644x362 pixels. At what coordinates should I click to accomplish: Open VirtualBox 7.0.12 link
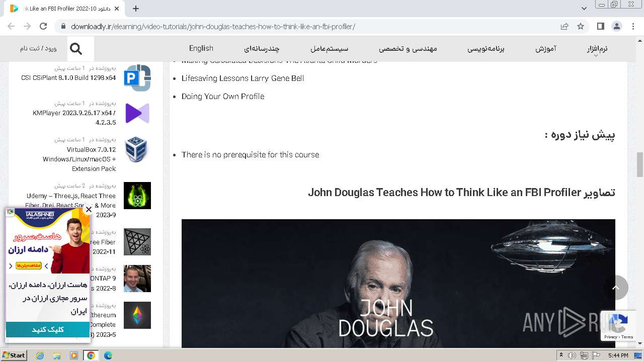pyautogui.click(x=79, y=159)
